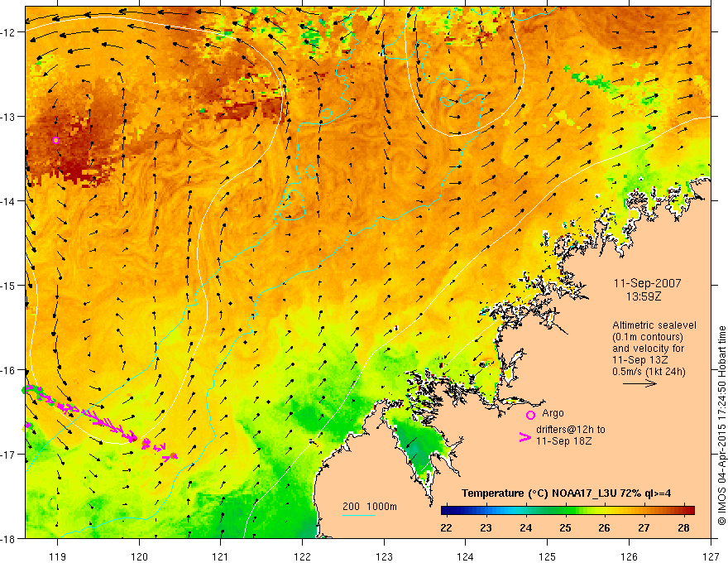Screen dimensions: 728x563
Task: Click the temperature color bar
Action: (568, 511)
